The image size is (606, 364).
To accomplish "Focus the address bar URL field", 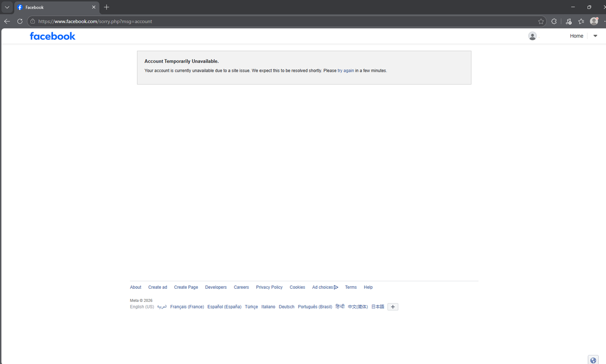I will pos(286,21).
